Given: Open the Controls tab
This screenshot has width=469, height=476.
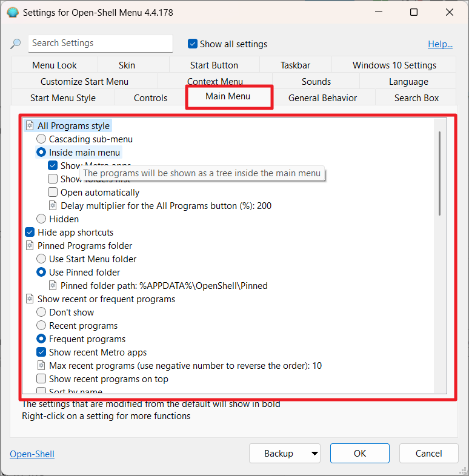Looking at the screenshot, I should (150, 98).
